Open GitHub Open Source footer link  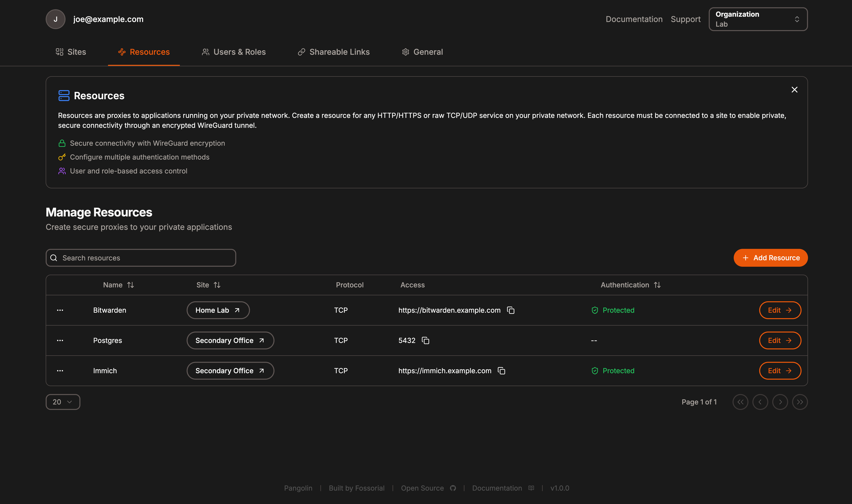(x=428, y=488)
